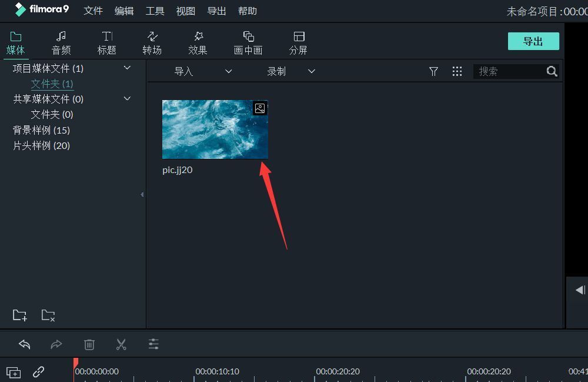The image size is (588, 382).
Task: Click the add track icon
Action: coord(14,372)
